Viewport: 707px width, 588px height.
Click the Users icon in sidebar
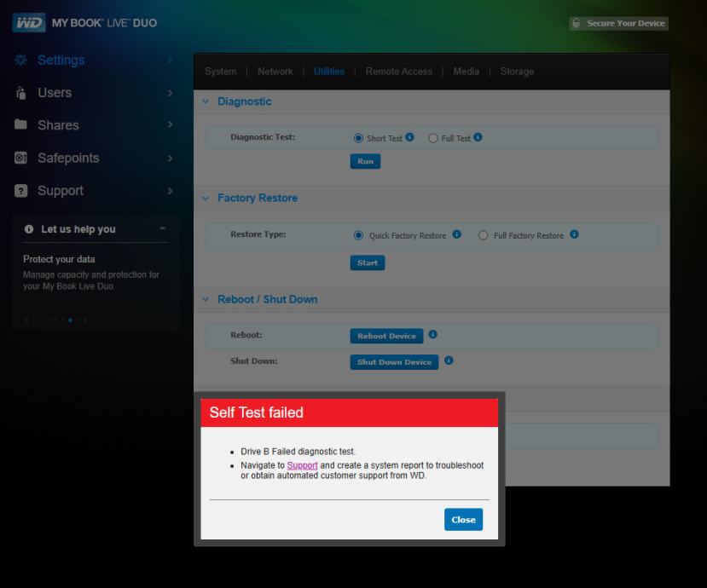click(20, 92)
